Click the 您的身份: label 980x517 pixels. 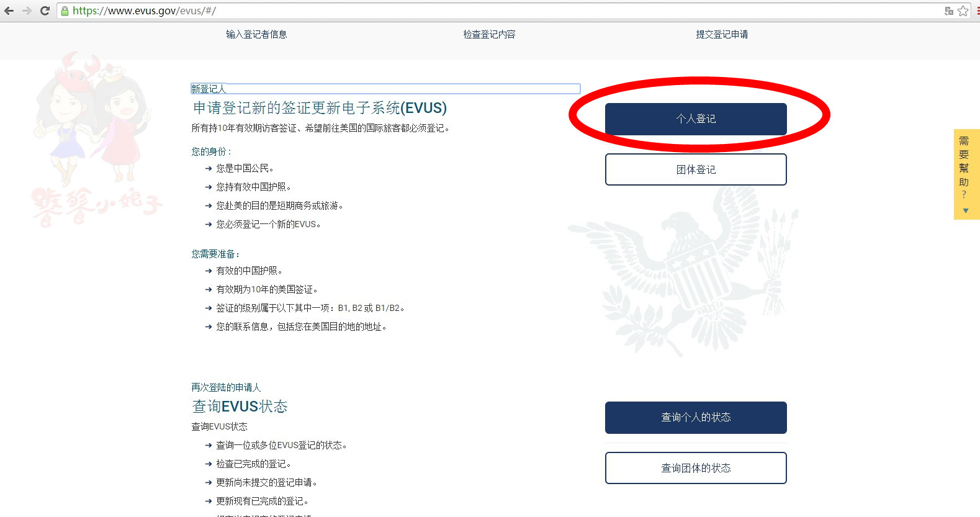(x=211, y=151)
